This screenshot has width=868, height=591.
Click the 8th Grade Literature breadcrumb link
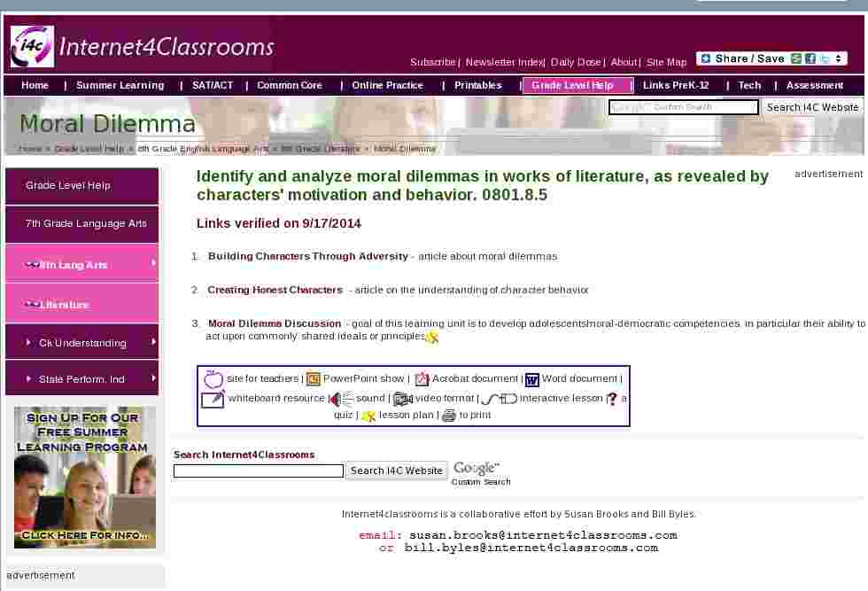click(321, 149)
